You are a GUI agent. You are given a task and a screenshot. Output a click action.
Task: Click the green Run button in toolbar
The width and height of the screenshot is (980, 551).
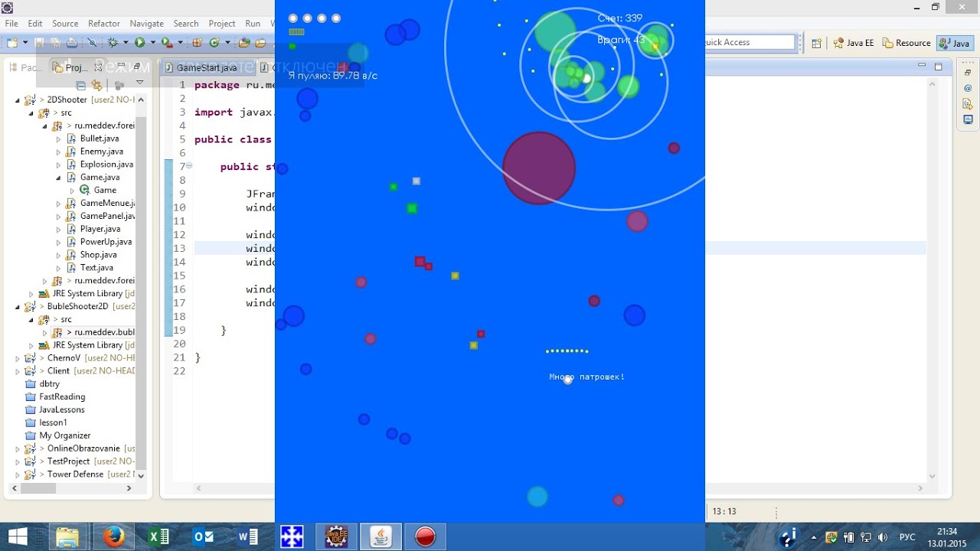click(140, 43)
